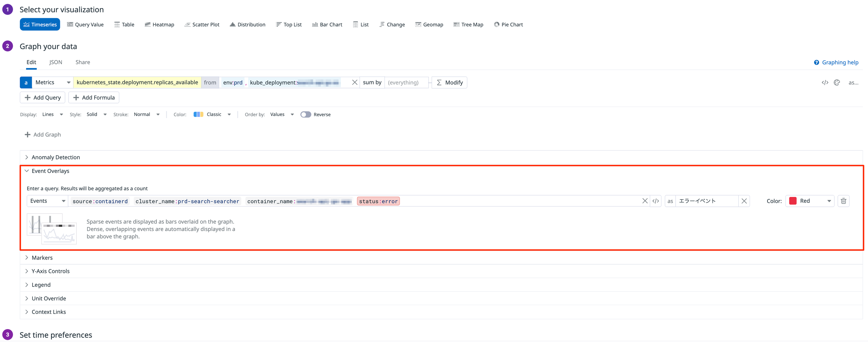Select the Geomap visualization
Viewport: 868px width, 343px height.
(429, 24)
